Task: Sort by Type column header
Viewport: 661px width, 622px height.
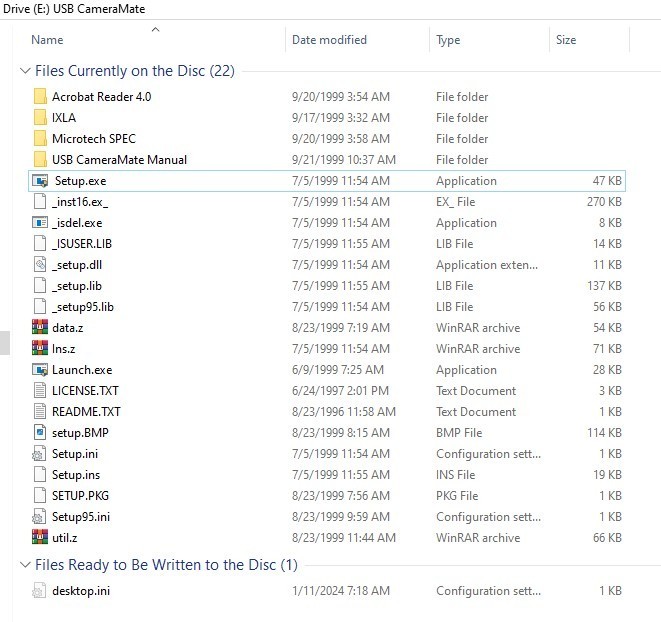Action: pos(448,40)
